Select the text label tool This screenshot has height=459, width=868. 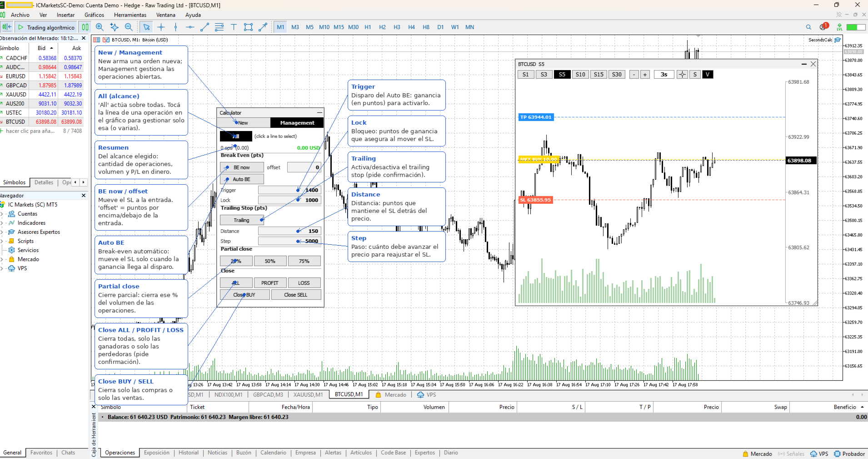(x=234, y=27)
